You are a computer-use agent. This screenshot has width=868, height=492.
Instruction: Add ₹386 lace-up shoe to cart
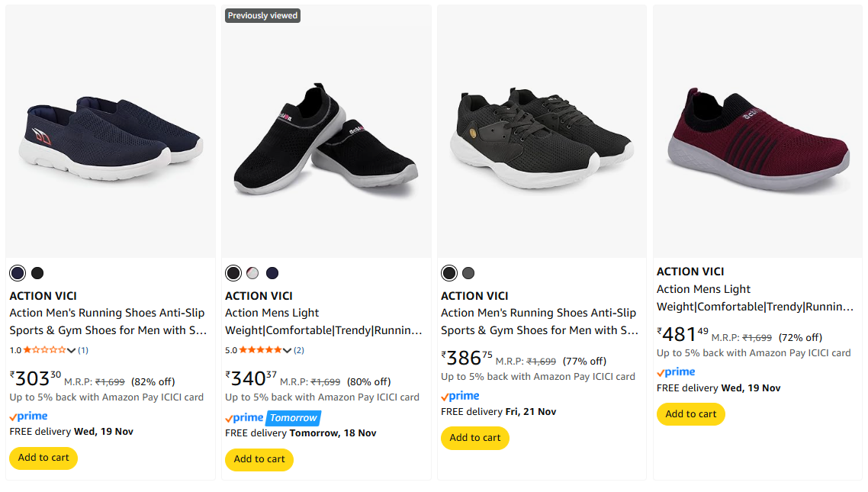tap(475, 438)
